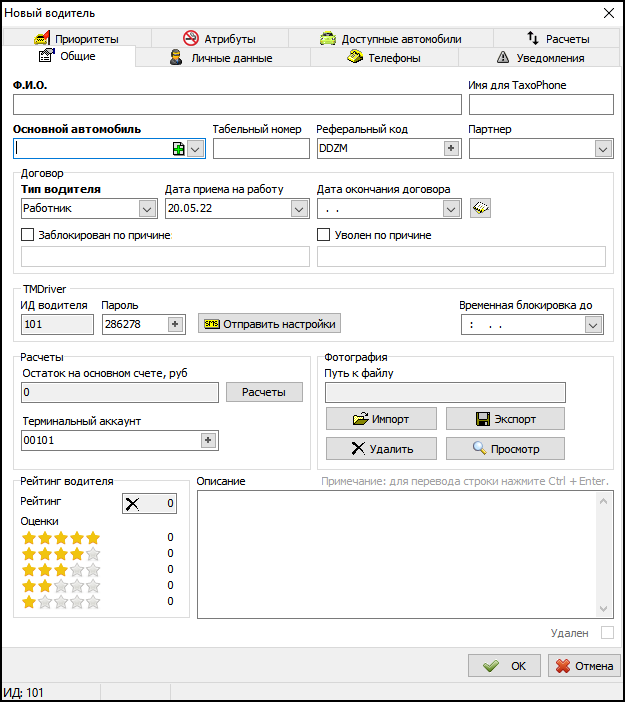Generate new Реферальный код with plus icon
Image resolution: width=625 pixels, height=702 pixels.
coord(451,148)
